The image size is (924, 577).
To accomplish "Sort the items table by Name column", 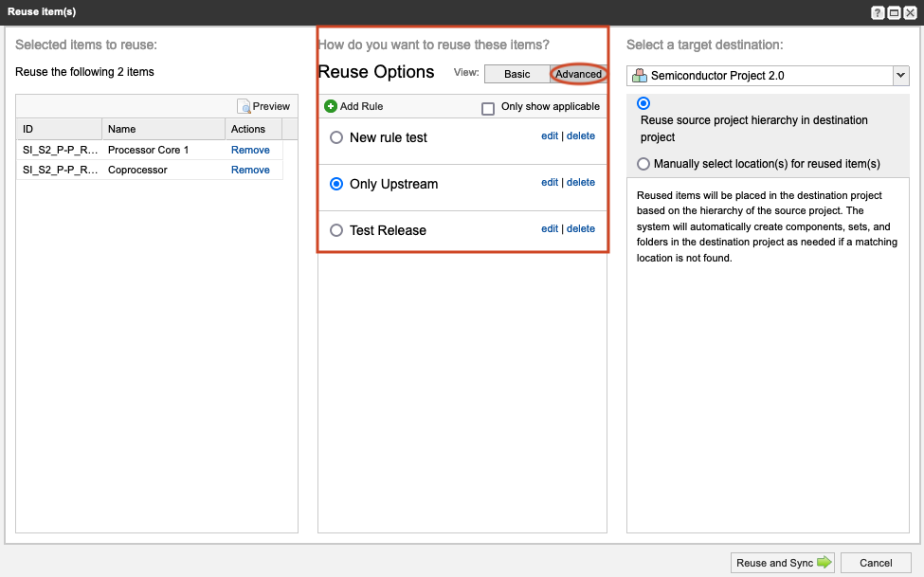I will 162,129.
